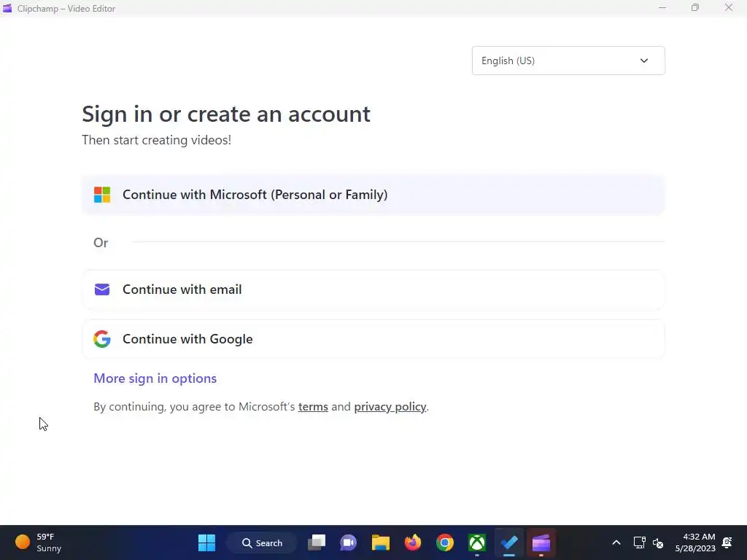Close the Clipchamp window
This screenshot has width=747, height=560.
tap(729, 7)
